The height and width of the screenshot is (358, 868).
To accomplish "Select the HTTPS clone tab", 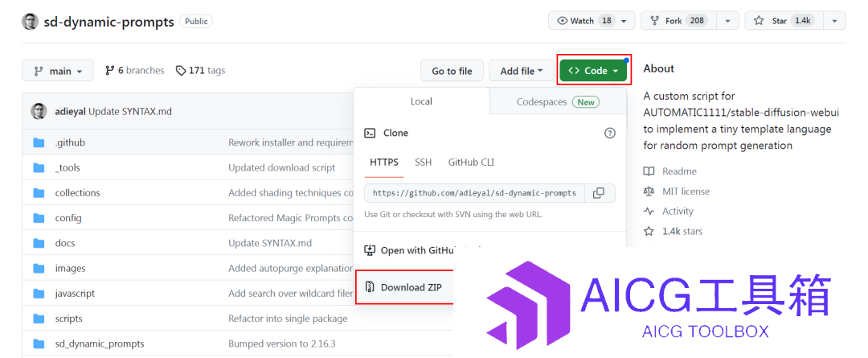I will click(383, 163).
